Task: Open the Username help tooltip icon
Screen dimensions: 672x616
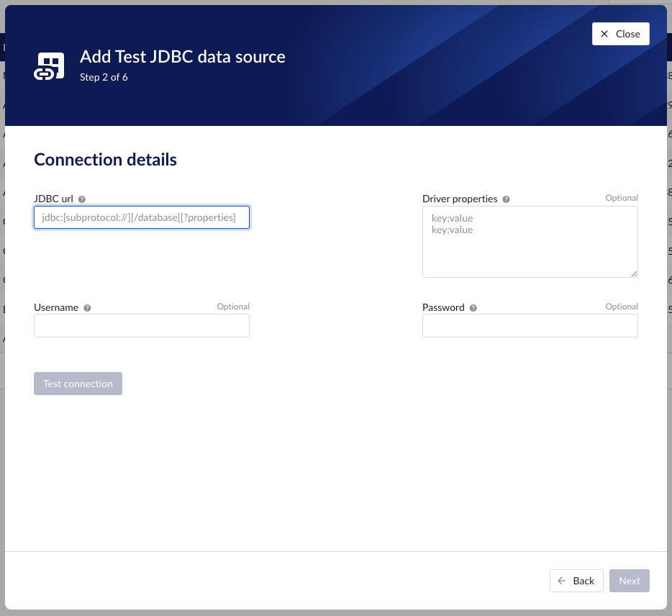Action: point(87,307)
